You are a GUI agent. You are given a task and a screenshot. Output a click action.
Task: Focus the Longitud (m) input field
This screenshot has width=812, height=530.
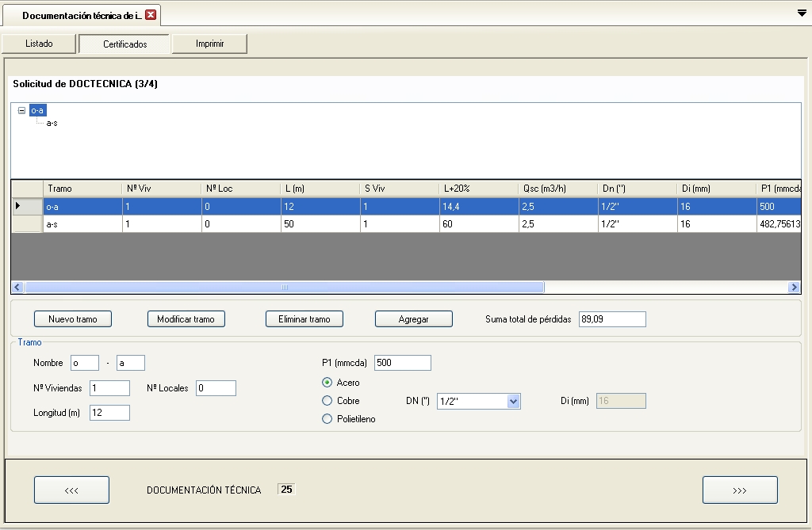(109, 413)
